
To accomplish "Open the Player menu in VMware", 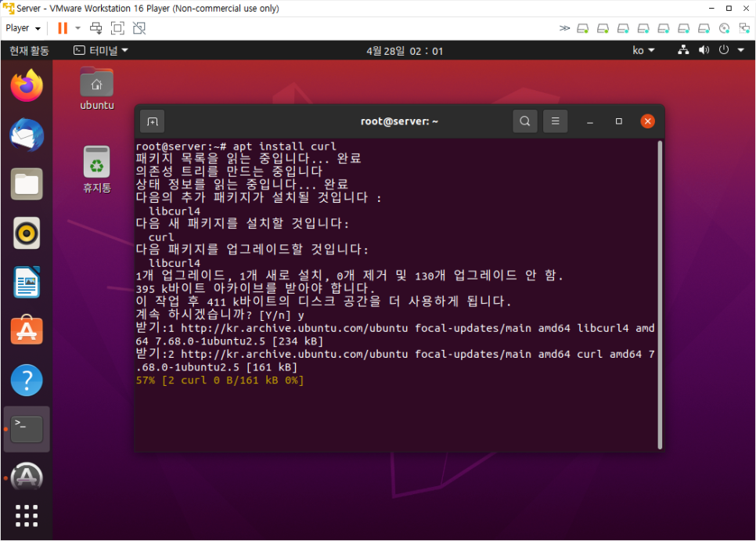I will tap(23, 28).
